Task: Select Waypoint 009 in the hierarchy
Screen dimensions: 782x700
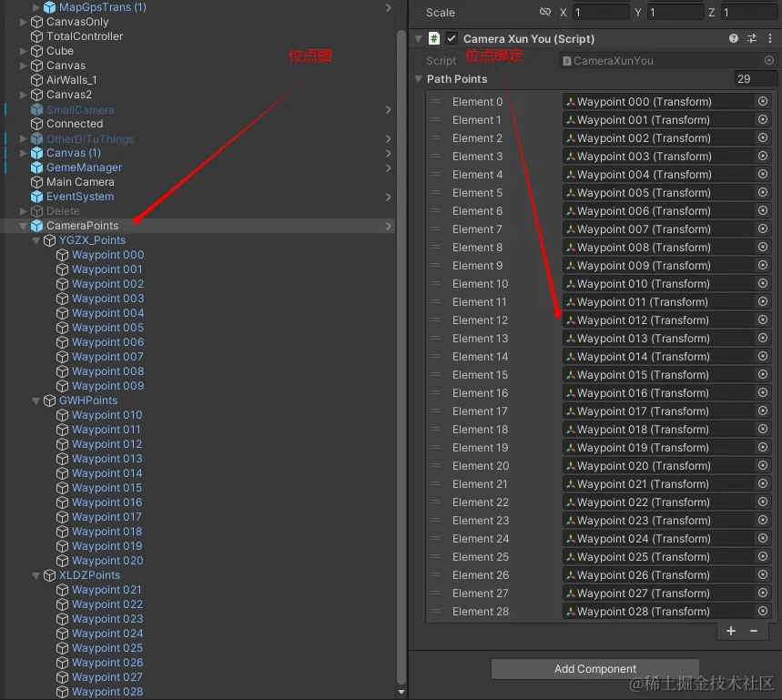Action: 107,386
